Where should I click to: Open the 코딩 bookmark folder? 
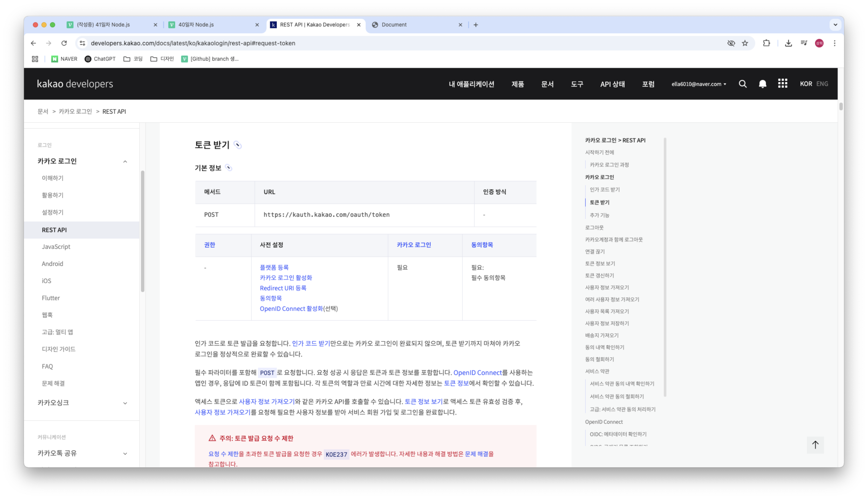pyautogui.click(x=133, y=59)
